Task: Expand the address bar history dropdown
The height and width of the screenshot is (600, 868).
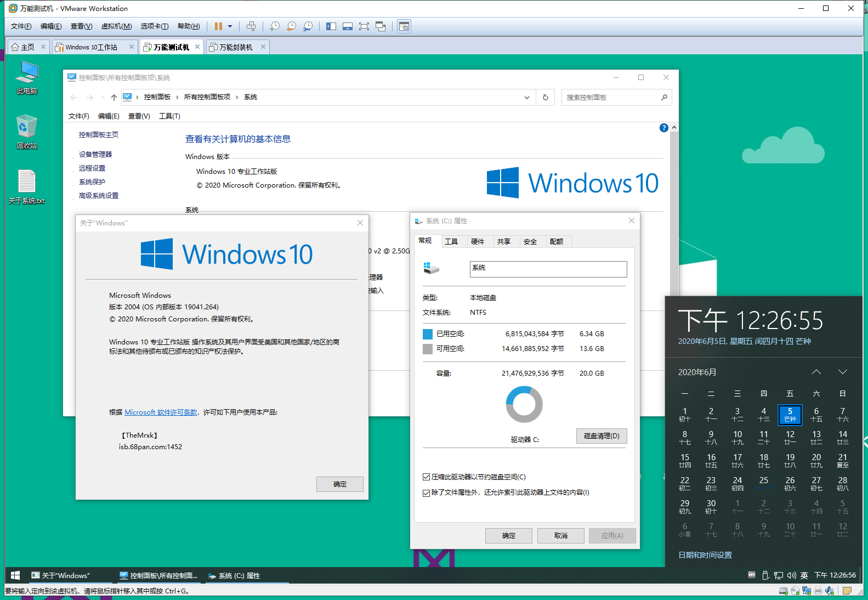Action: click(x=526, y=98)
